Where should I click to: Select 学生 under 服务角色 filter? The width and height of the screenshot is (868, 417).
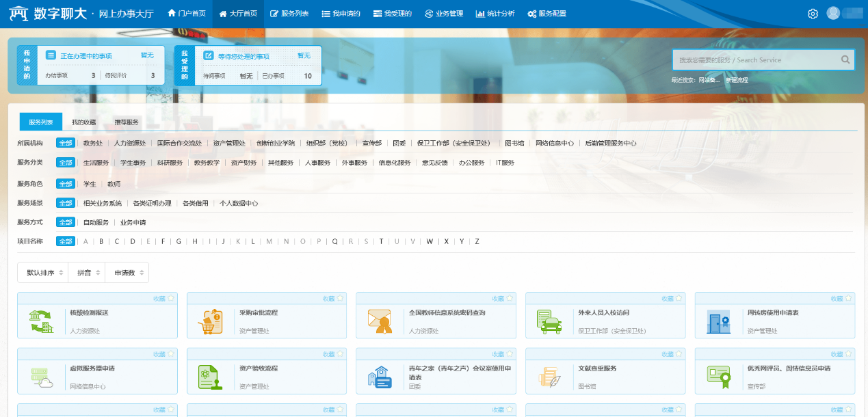(90, 184)
